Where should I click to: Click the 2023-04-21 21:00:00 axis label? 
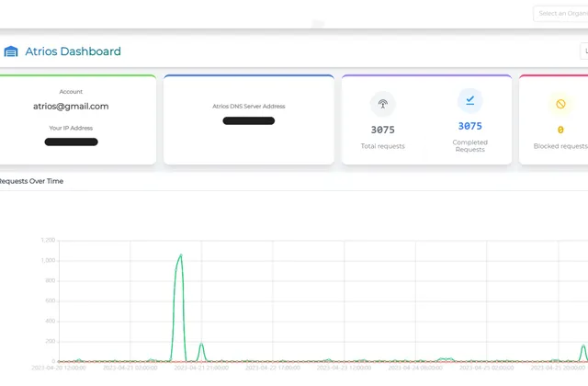pyautogui.click(x=201, y=368)
